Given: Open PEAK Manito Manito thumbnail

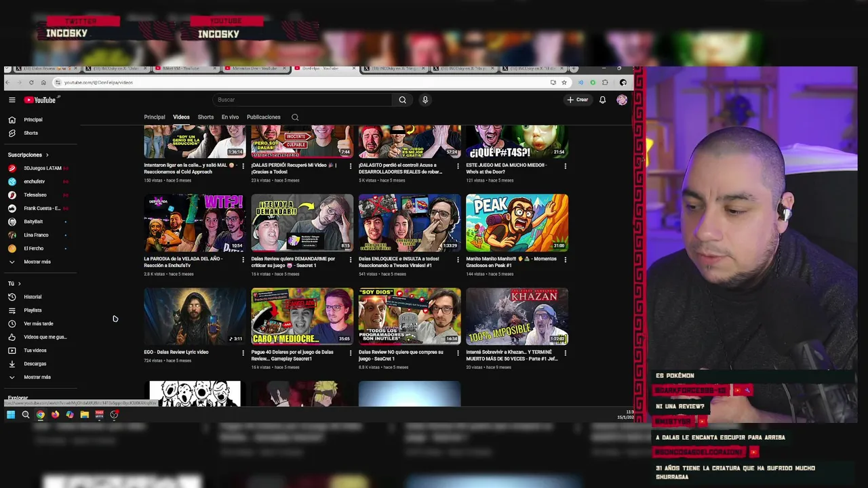Looking at the screenshot, I should pos(517,223).
